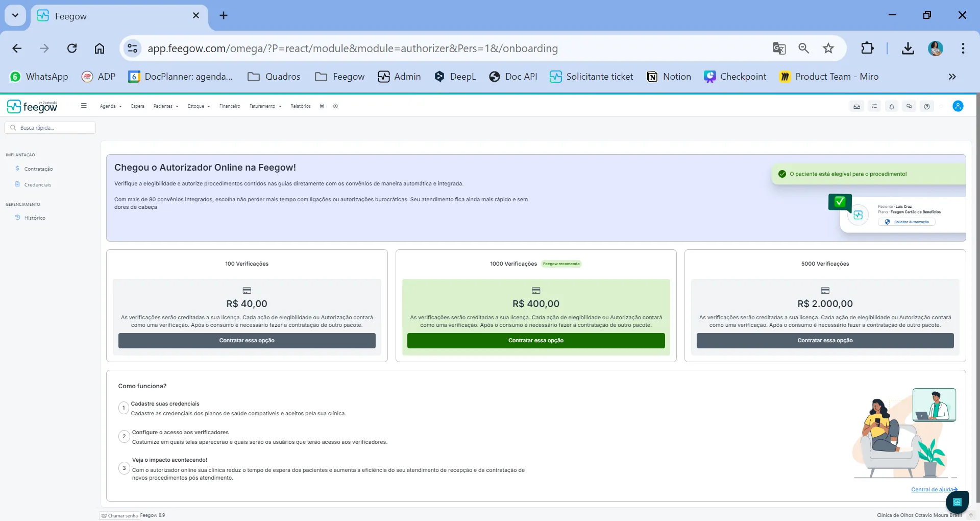Select Contratação in the sidebar
980x521 pixels.
point(38,169)
